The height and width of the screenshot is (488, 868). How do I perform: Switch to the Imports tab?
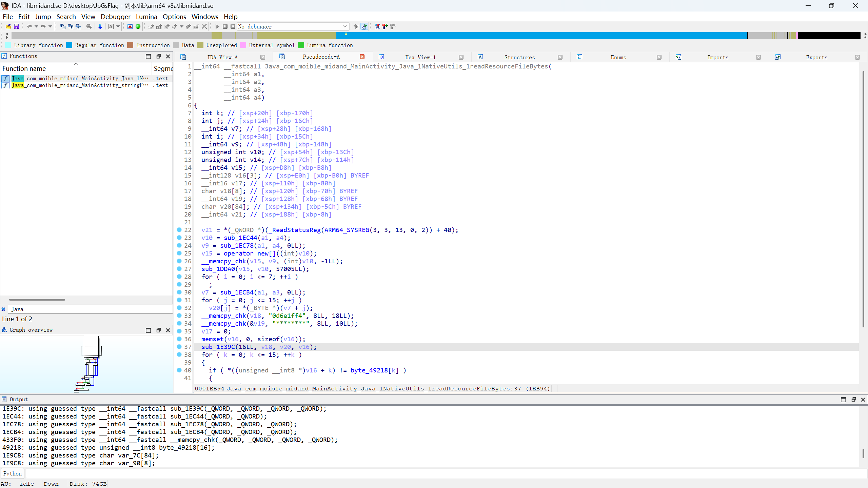pyautogui.click(x=718, y=57)
